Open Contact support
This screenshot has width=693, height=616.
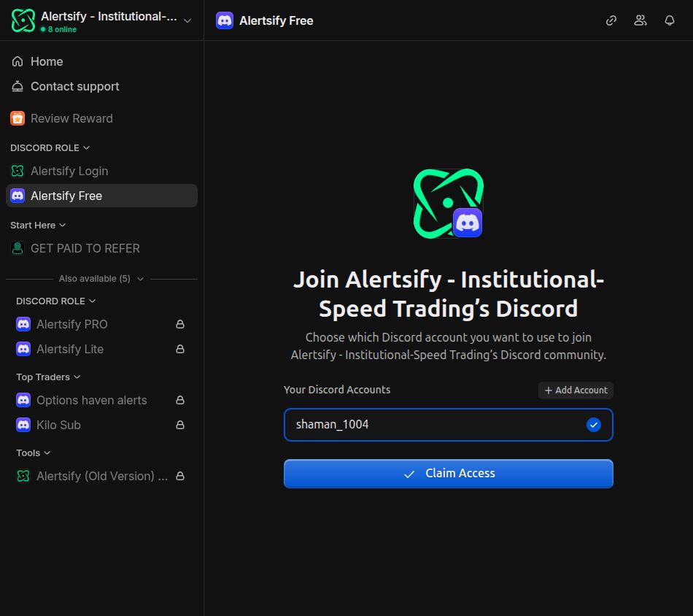click(101, 86)
